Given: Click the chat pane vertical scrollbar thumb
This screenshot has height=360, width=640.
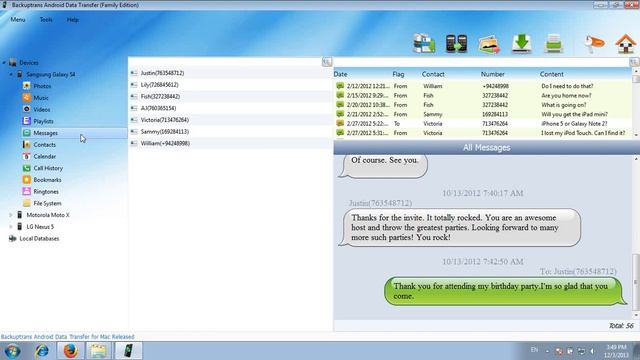Looking at the screenshot, I should tap(636, 282).
